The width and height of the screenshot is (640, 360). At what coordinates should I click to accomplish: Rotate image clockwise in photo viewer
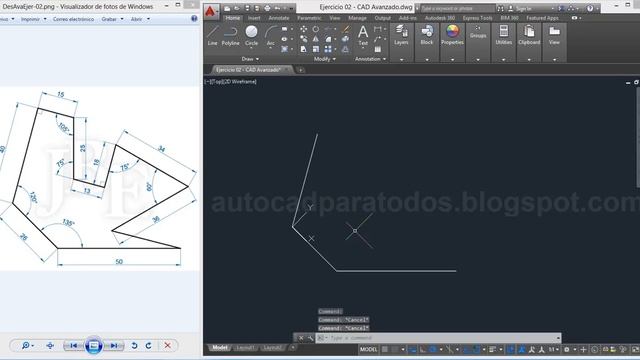click(x=149, y=346)
